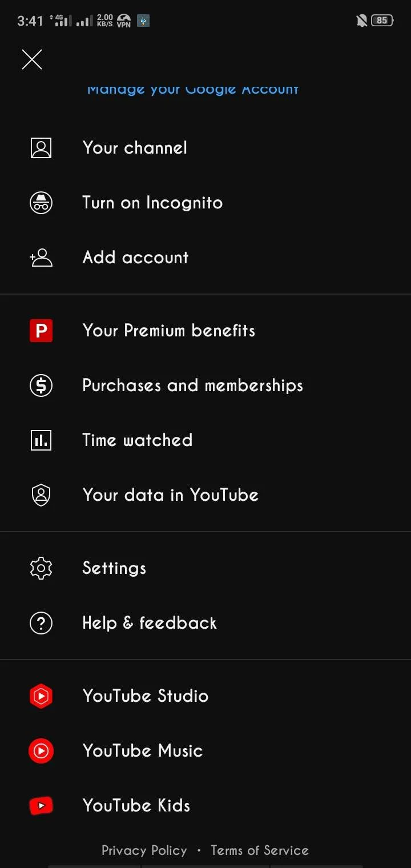
Task: Tap the Incognito hat-and-glasses icon
Action: coord(41,203)
